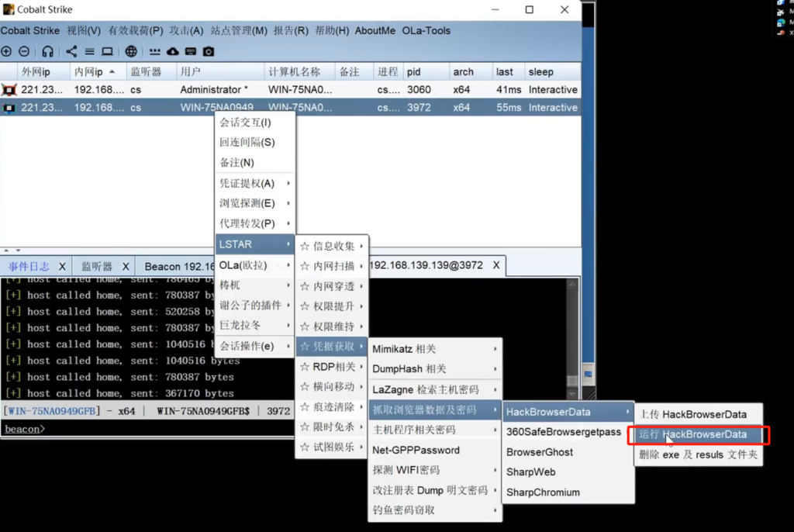Open the Keystrokes keyboard toolbar icon
This screenshot has width=794, height=532.
point(191,51)
